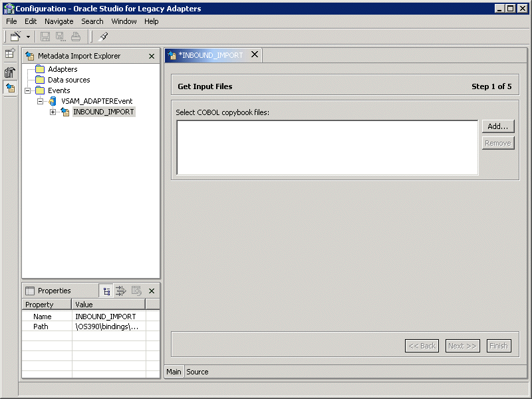This screenshot has width=532, height=399.
Task: Close the Metadata Import Explorer panel
Action: pyautogui.click(x=152, y=56)
